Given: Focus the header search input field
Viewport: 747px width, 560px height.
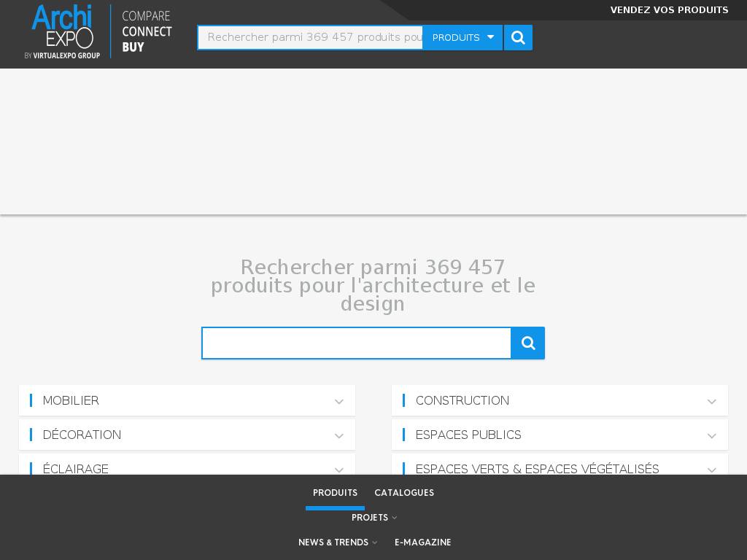Looking at the screenshot, I should click(311, 38).
